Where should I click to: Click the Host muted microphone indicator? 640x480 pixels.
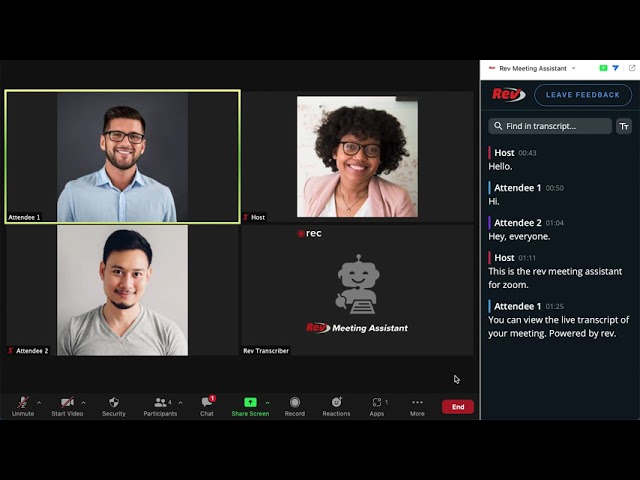[246, 217]
